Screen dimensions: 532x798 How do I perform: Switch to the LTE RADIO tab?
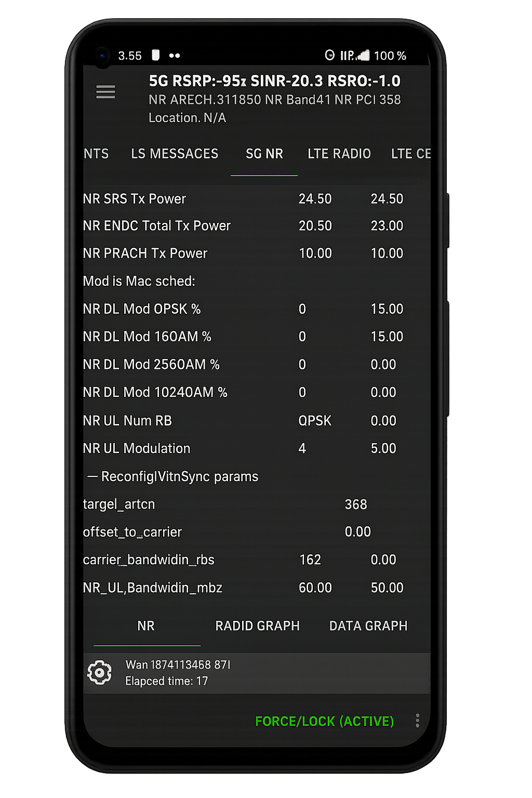[x=339, y=154]
